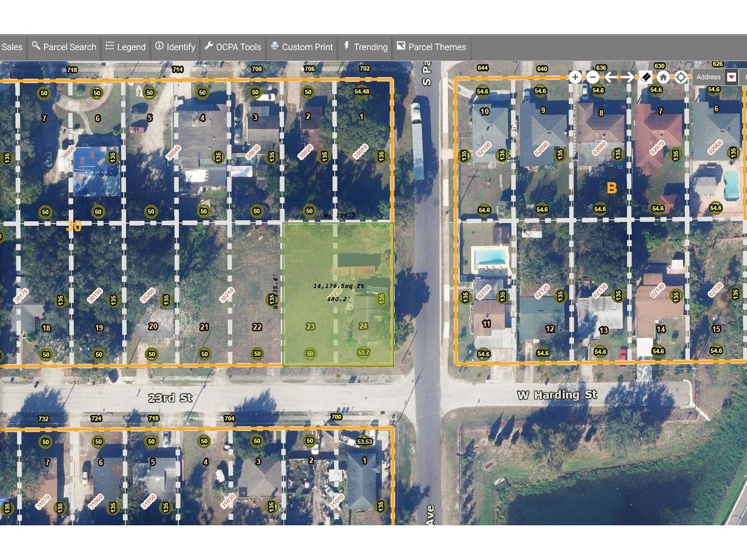Click the forward navigation arrow on the map
Screen dimensions: 747x560
point(629,77)
